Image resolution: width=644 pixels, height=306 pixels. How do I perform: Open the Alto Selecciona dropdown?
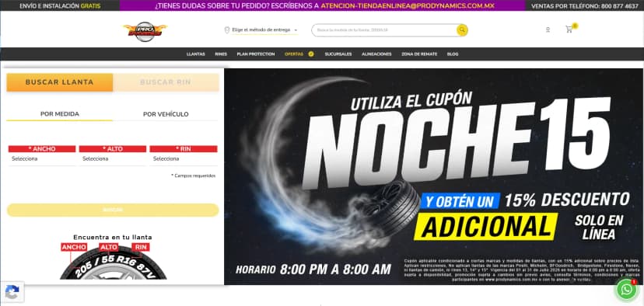tap(113, 158)
